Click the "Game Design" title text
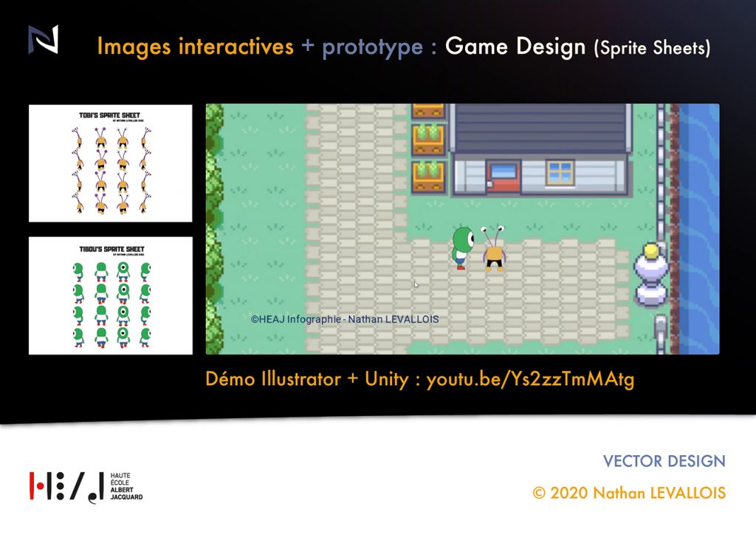This screenshot has height=535, width=756. 515,47
